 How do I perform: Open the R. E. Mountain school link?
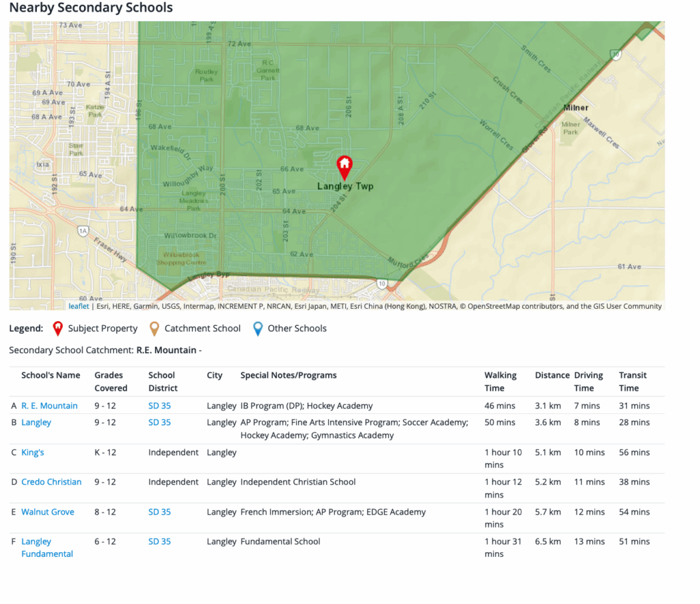[x=49, y=406]
